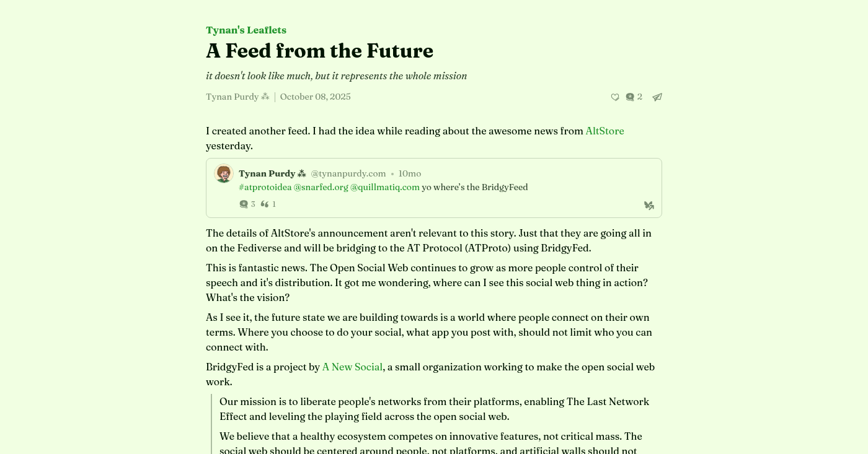Click the #atprotoidea hashtag
The height and width of the screenshot is (454, 868).
pos(265,187)
